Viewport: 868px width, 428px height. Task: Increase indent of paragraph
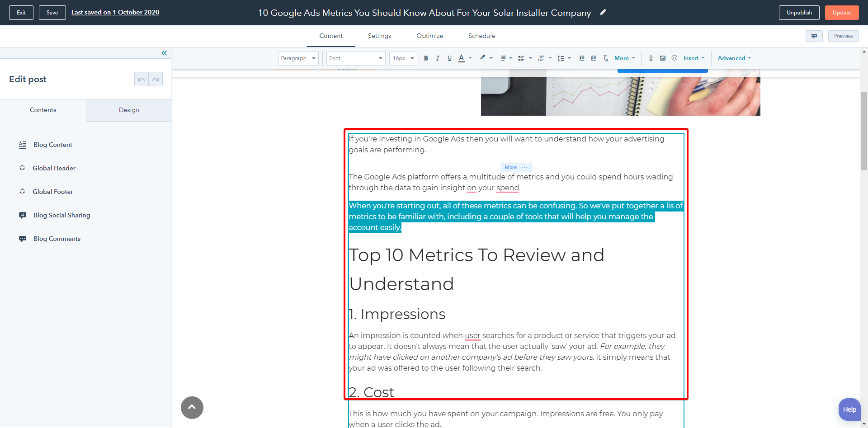594,58
